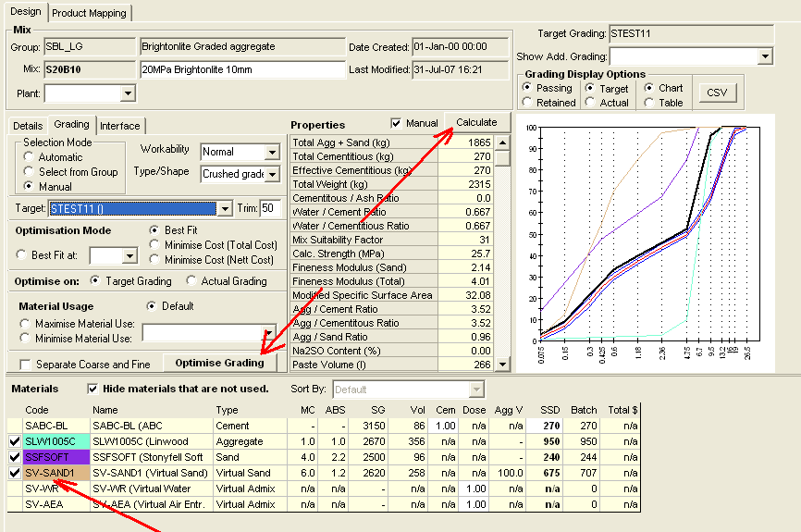The width and height of the screenshot is (801, 532).
Task: Select the Table display option
Action: pyautogui.click(x=650, y=103)
